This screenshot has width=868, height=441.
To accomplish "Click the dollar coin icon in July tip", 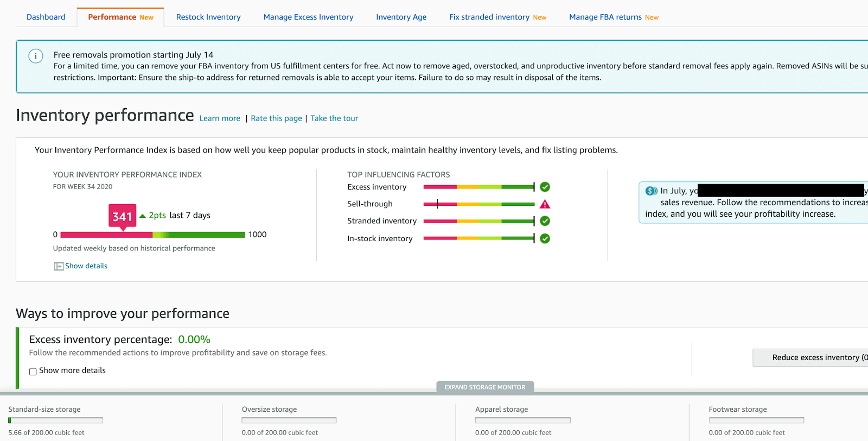I will pyautogui.click(x=651, y=191).
